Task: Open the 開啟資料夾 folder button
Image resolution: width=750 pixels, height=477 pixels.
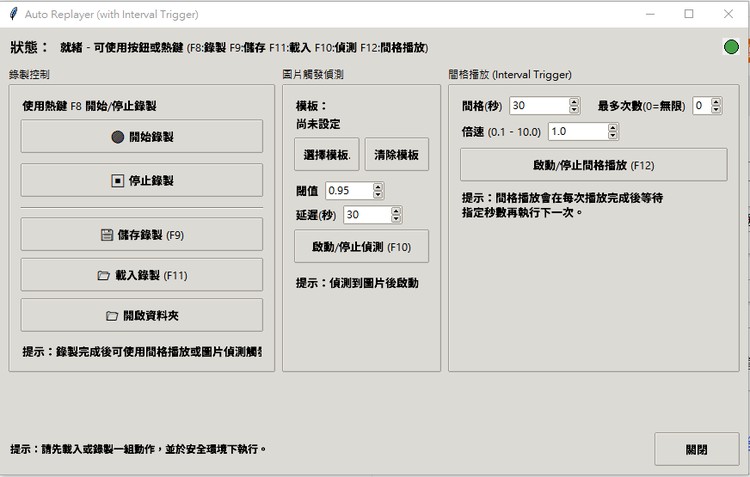Action: [141, 314]
